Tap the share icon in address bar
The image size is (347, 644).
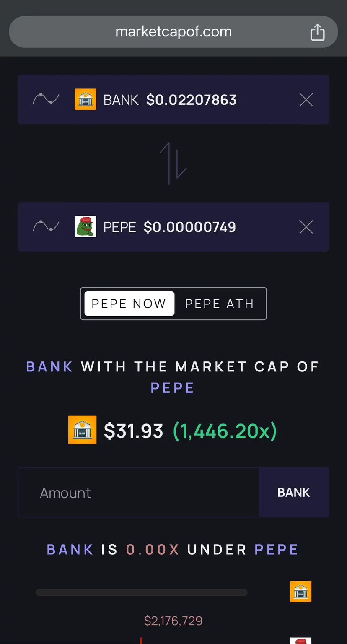tap(317, 32)
